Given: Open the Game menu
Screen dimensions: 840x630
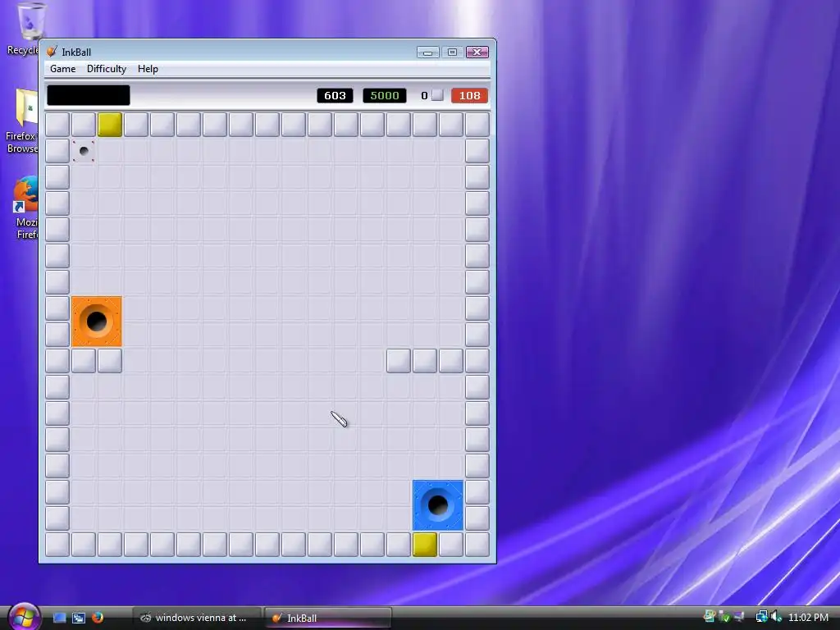Looking at the screenshot, I should 62,69.
